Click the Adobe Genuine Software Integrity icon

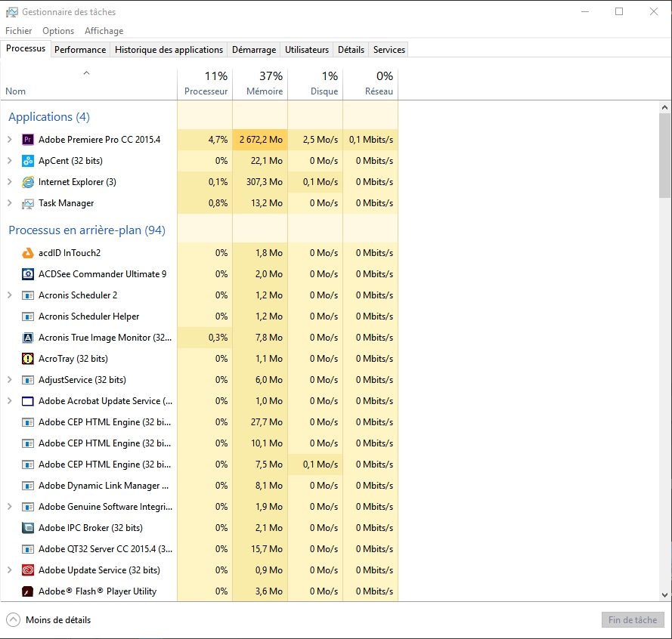pyautogui.click(x=28, y=507)
